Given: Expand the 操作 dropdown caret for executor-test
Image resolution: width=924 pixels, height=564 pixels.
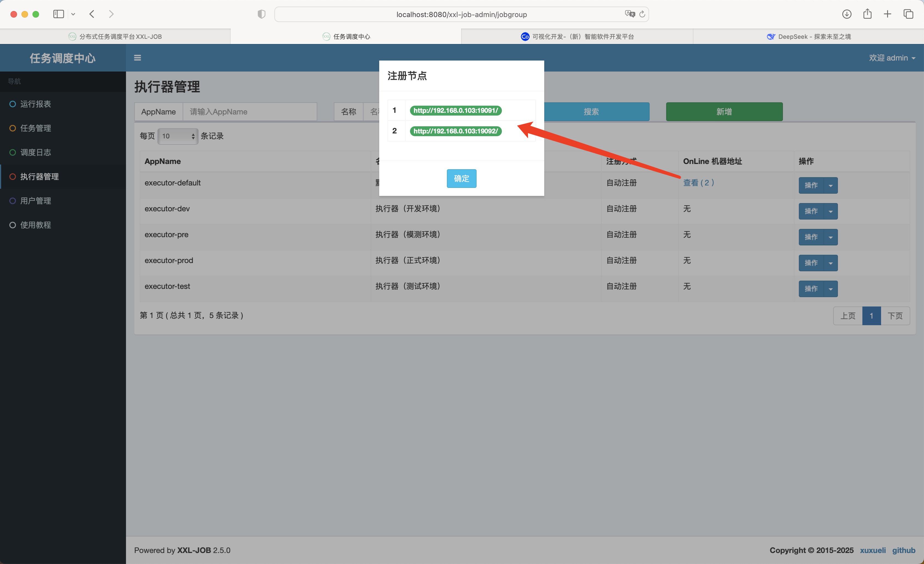Looking at the screenshot, I should pyautogui.click(x=831, y=289).
